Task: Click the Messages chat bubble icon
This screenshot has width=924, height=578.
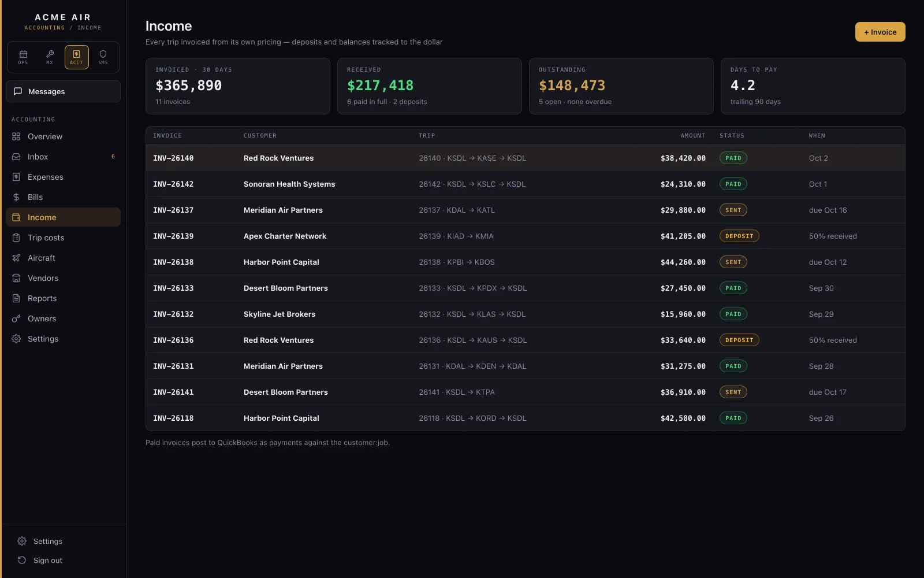Action: (18, 91)
